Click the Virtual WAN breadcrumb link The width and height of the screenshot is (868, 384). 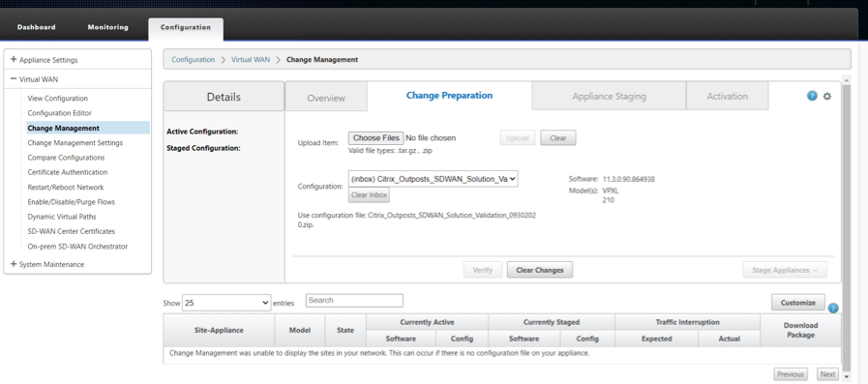pyautogui.click(x=251, y=59)
